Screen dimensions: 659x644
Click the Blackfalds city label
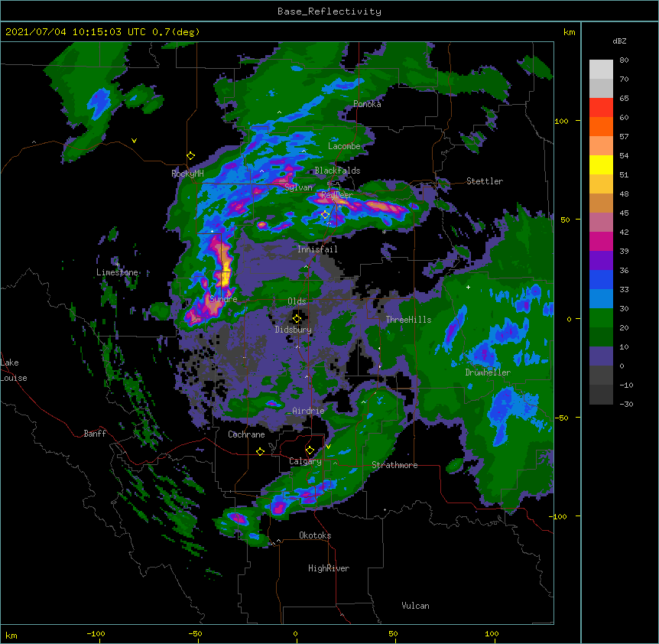[337, 171]
